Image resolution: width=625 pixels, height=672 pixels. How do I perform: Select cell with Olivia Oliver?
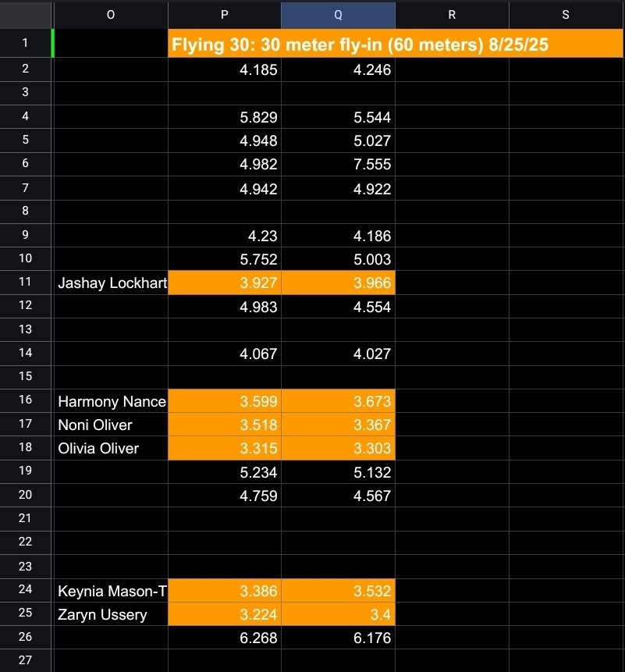point(111,448)
